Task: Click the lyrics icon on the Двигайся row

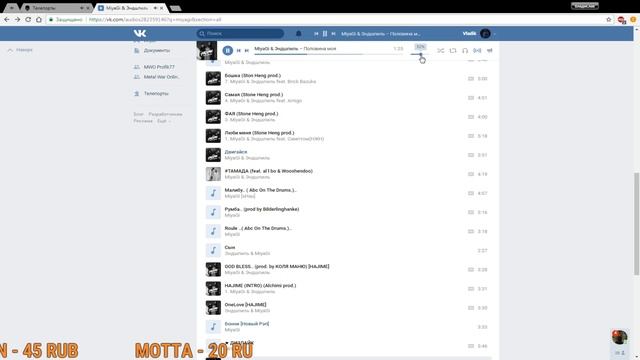Action: [471, 155]
